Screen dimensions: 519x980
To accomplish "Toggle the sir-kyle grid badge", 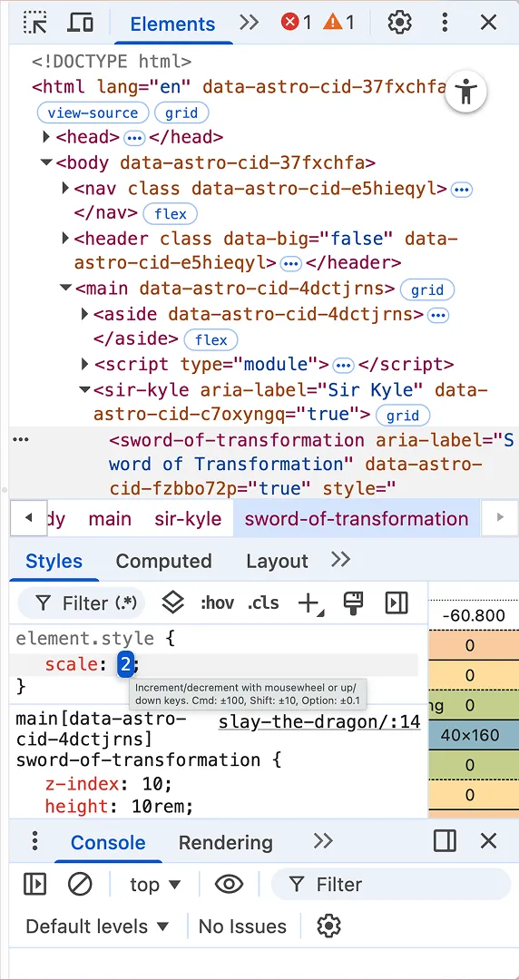I will click(403, 415).
